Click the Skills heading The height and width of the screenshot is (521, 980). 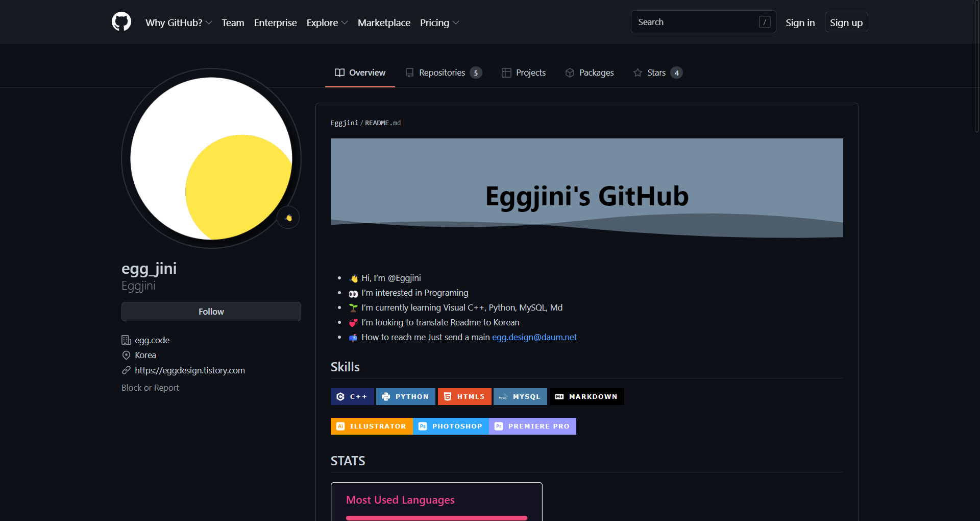point(345,367)
